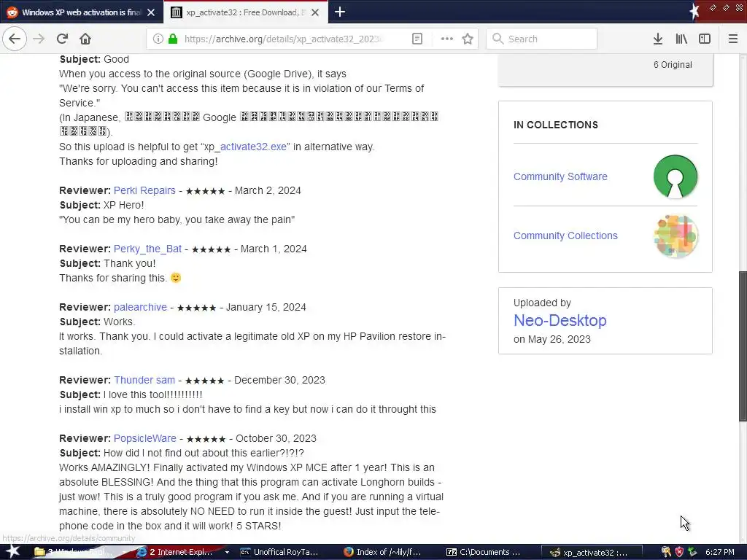The image size is (747, 560).
Task: Click the 6:27 PM system clock
Action: click(x=720, y=553)
